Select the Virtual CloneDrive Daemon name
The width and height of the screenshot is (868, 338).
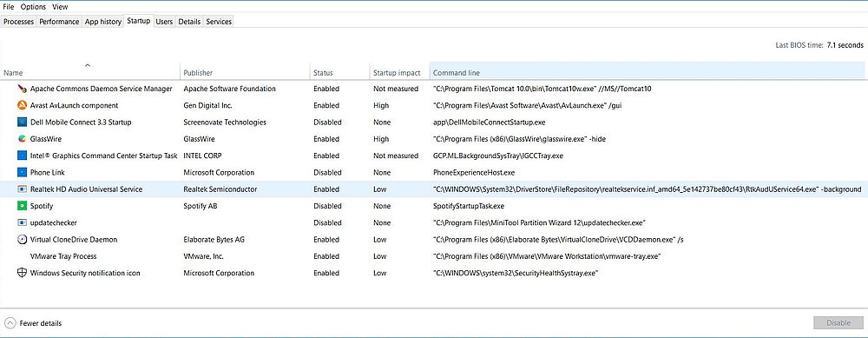(x=74, y=239)
